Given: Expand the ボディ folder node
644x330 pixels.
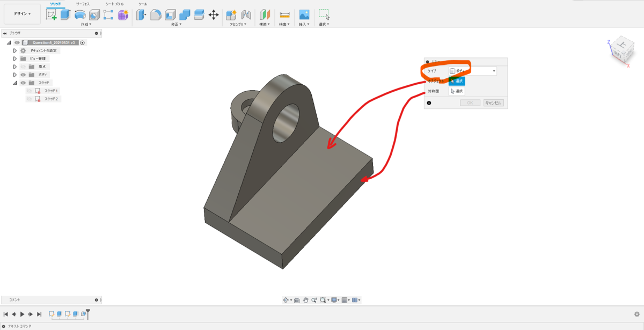Looking at the screenshot, I should (15, 75).
